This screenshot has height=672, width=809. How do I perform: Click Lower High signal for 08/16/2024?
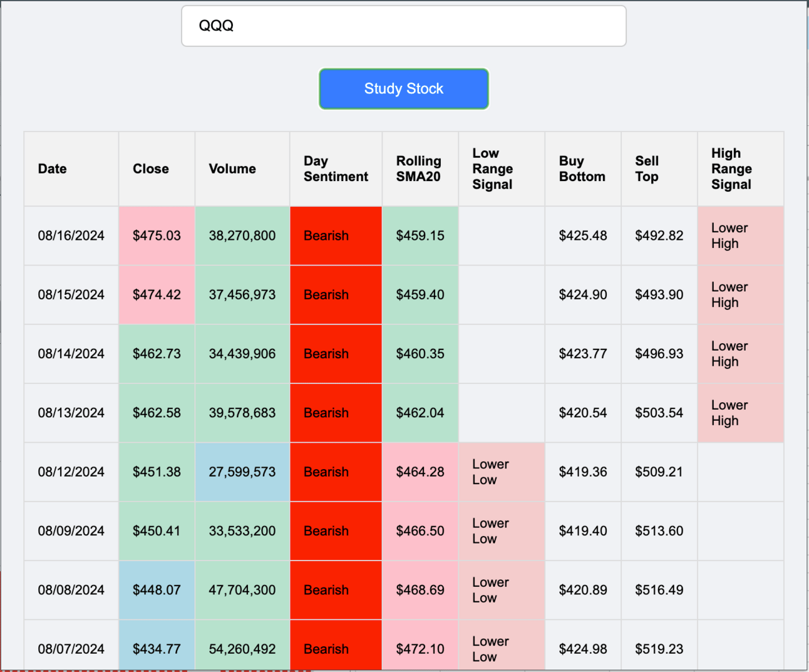(741, 236)
